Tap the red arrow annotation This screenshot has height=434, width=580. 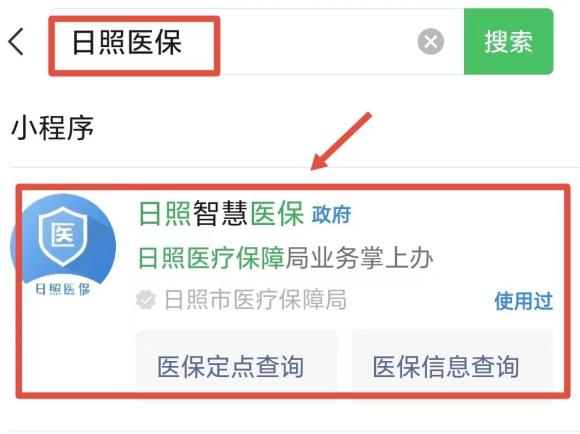tap(341, 141)
